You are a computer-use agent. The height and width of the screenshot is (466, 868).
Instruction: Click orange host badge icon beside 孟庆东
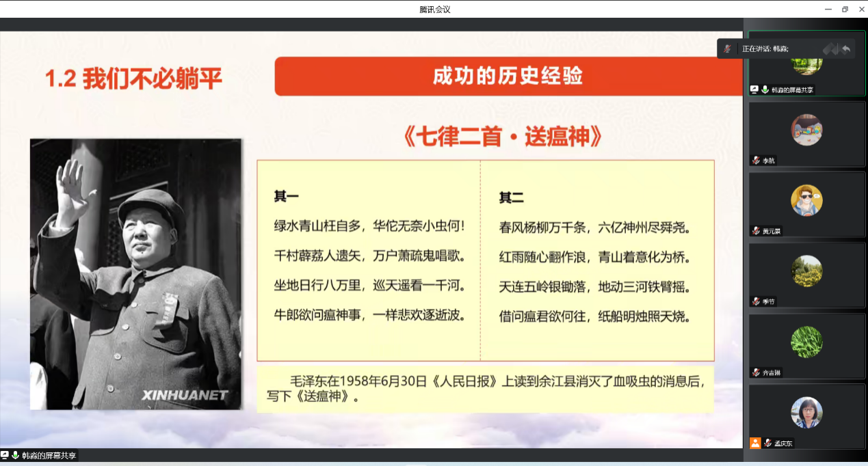coord(755,443)
